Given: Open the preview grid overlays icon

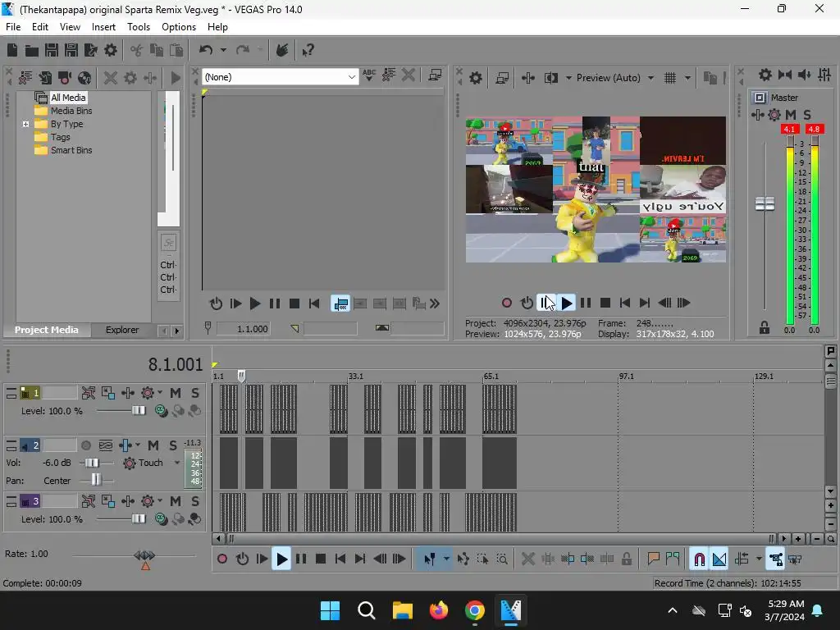Looking at the screenshot, I should pos(670,78).
